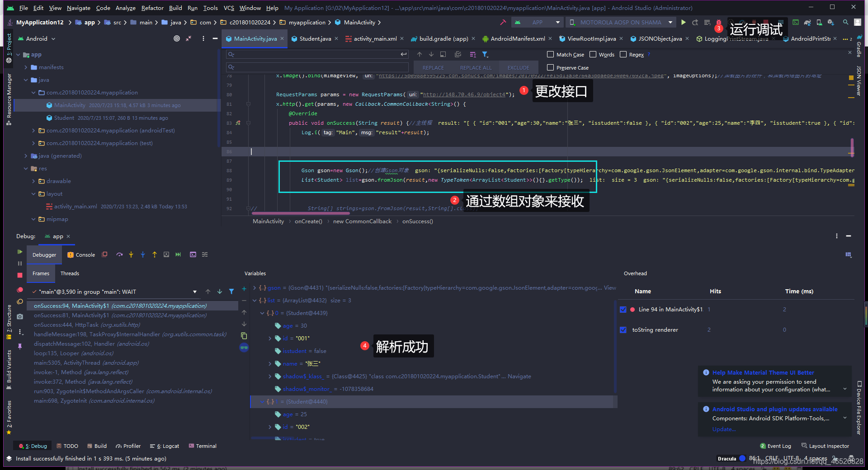Click Sync Project with Gradle Files icon

(x=807, y=22)
